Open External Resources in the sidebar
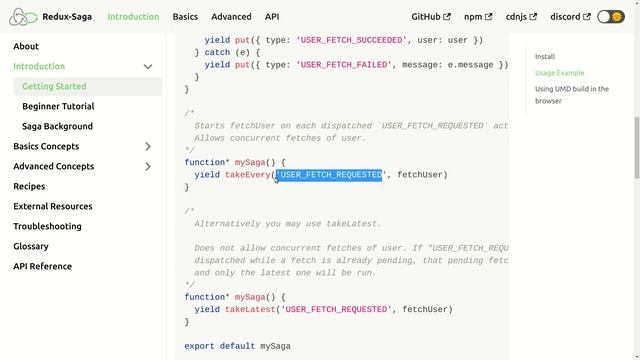Viewport: 640px width, 360px height. point(53,206)
